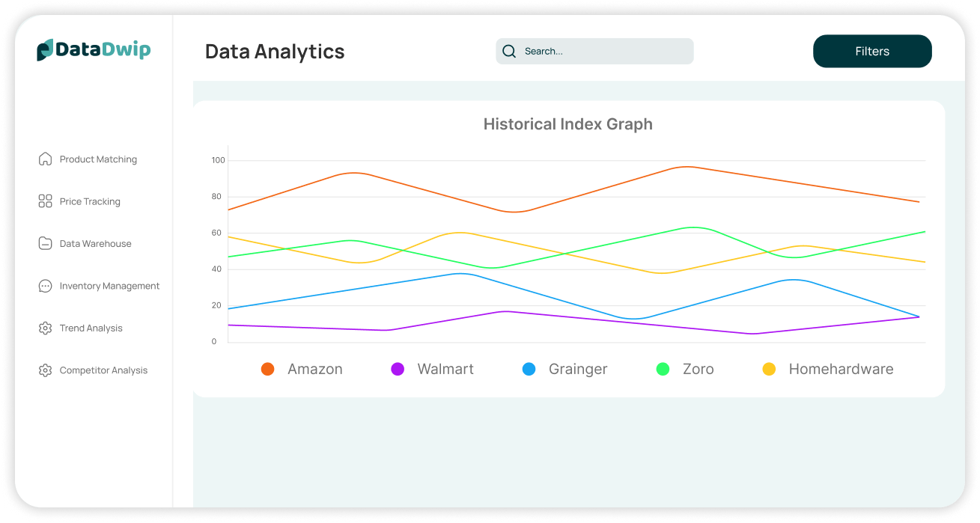Select Inventory Management in sidebar
The height and width of the screenshot is (523, 980).
click(109, 286)
